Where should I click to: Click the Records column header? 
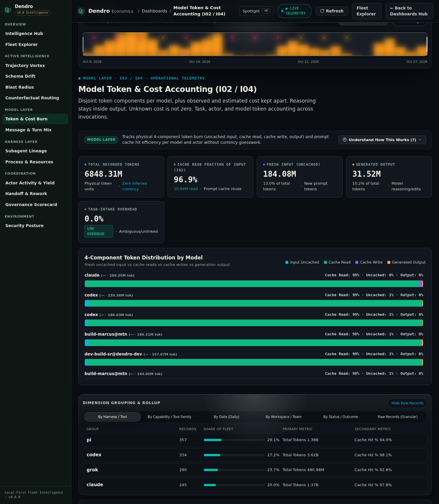tap(188, 429)
